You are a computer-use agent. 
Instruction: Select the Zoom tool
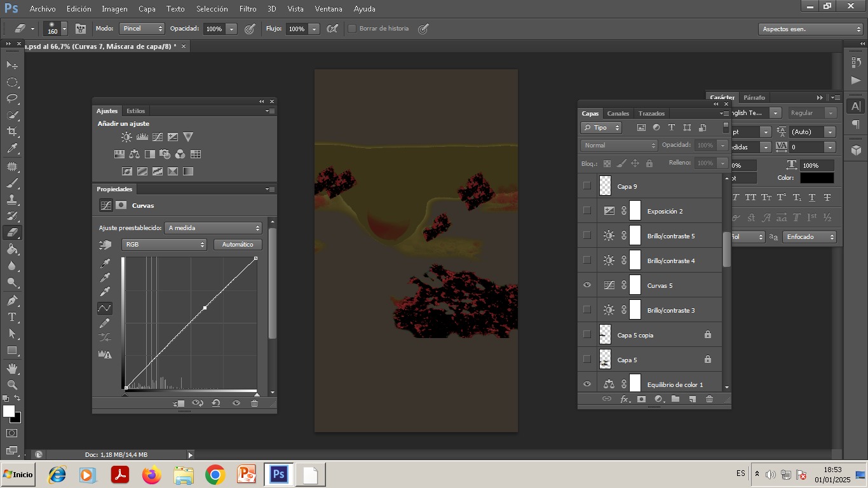tap(12, 385)
